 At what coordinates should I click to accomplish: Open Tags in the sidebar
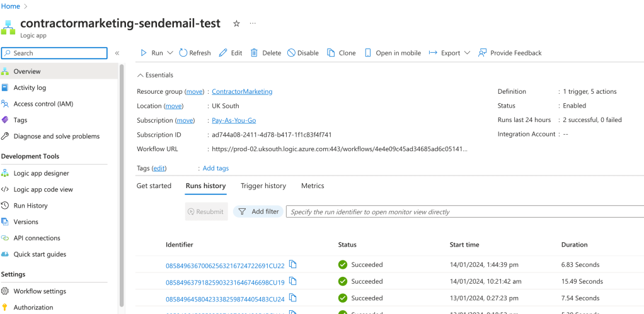pyautogui.click(x=59, y=120)
